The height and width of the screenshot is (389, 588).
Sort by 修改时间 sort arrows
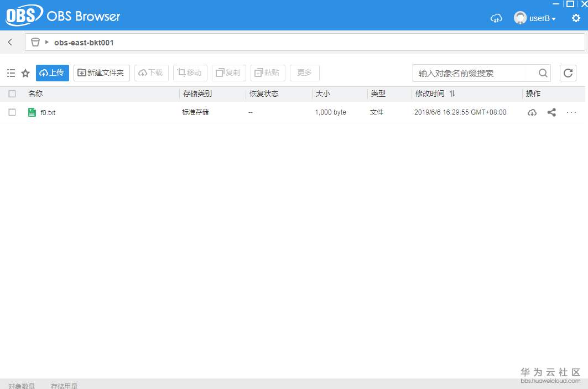pos(452,94)
